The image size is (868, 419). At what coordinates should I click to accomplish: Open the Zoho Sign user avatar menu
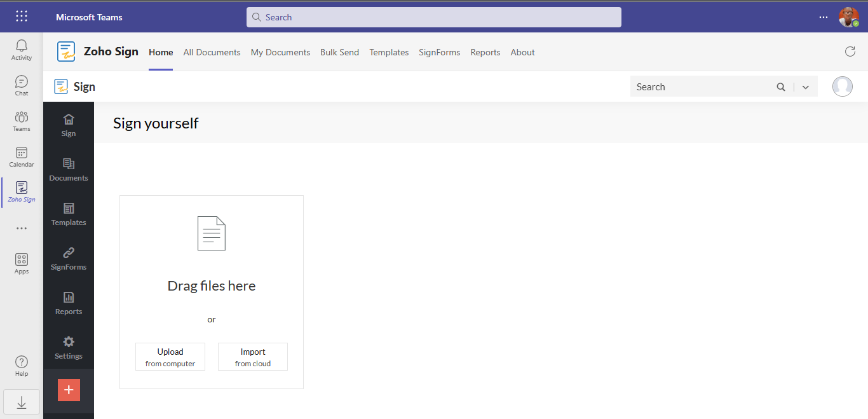tap(843, 86)
